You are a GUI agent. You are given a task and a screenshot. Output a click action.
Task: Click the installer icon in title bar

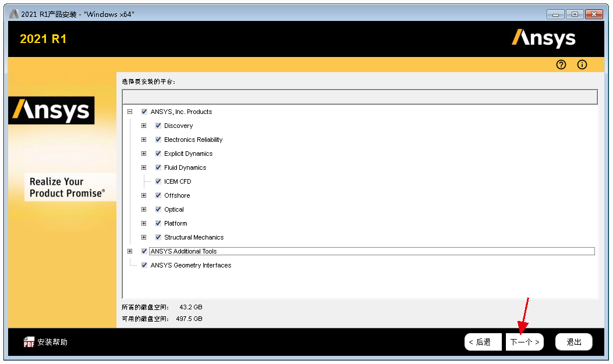[14, 14]
